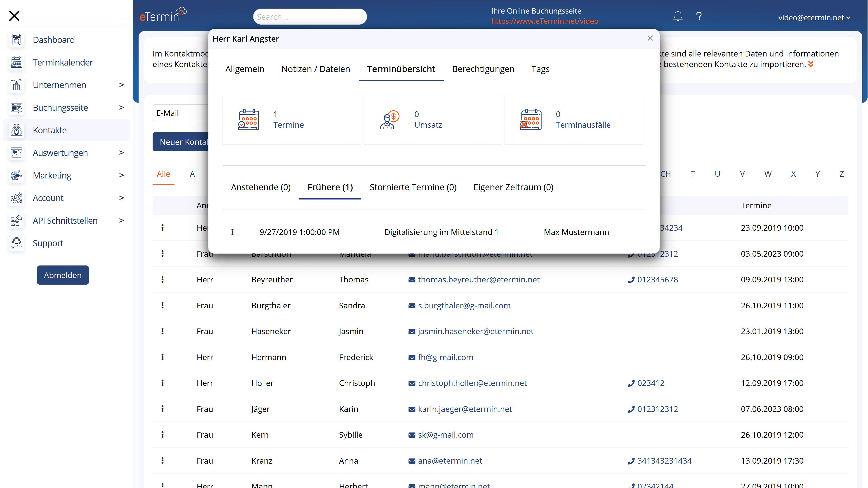Open the Berechtigungen tab

click(x=483, y=69)
